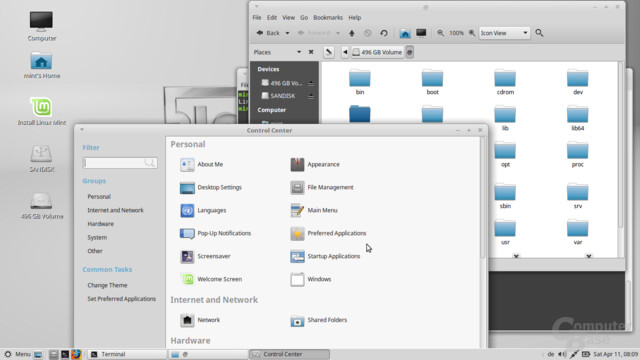
Task: Click the clock on the panel
Action: 616,354
